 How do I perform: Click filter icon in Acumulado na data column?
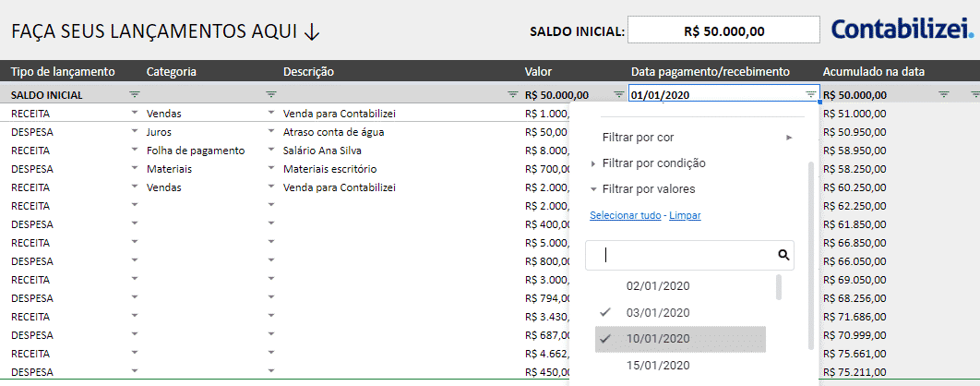(943, 94)
